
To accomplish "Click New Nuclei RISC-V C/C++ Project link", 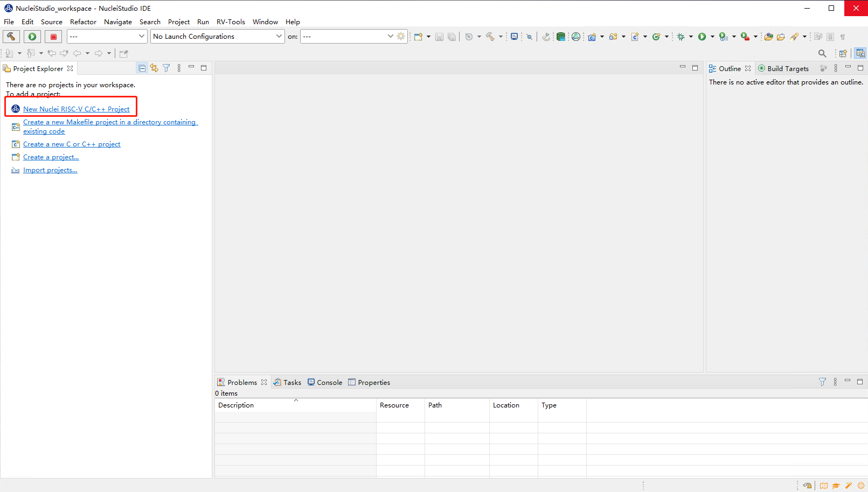I will pyautogui.click(x=76, y=109).
